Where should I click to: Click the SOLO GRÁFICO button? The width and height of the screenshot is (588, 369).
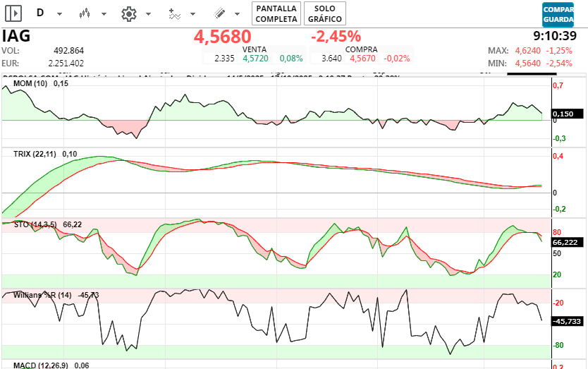pos(325,13)
